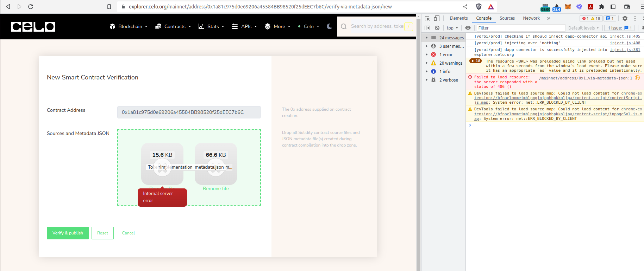Screen dimensions: 644x271
Task: Open the blue snowflake extension icon
Action: click(x=579, y=7)
